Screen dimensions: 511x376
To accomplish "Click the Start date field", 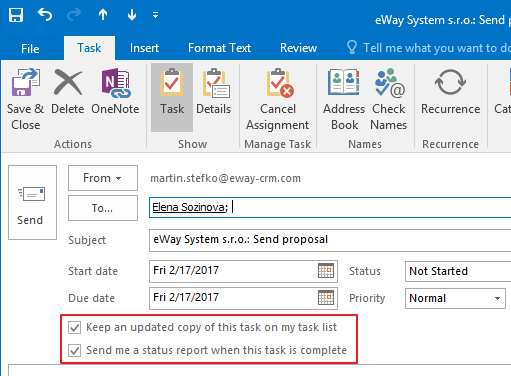I will tap(243, 271).
